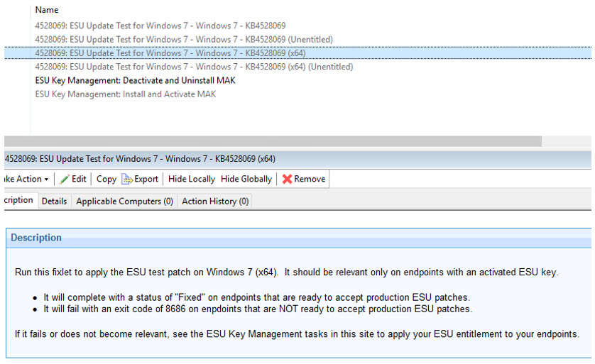Open the Install and Activate MAK task

[126, 94]
